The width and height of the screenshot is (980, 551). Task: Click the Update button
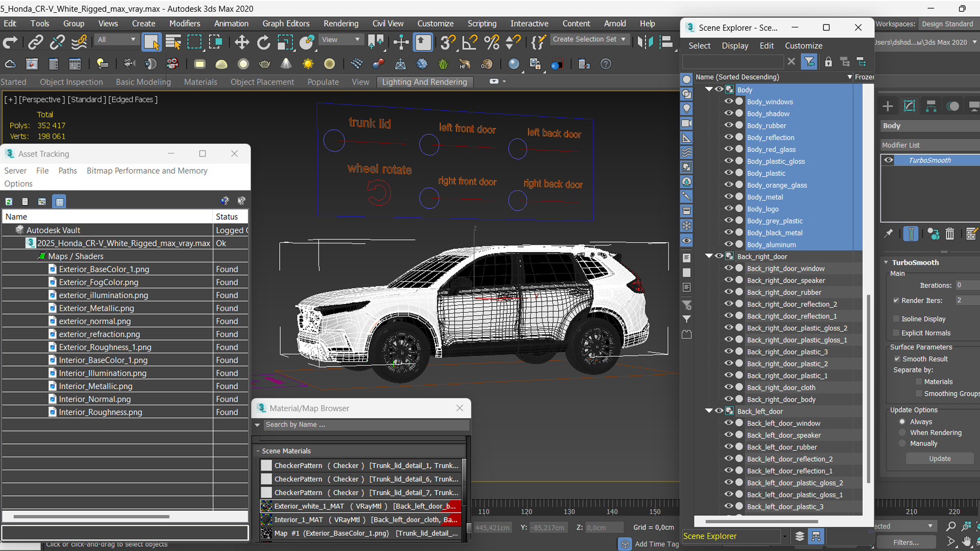click(x=940, y=459)
